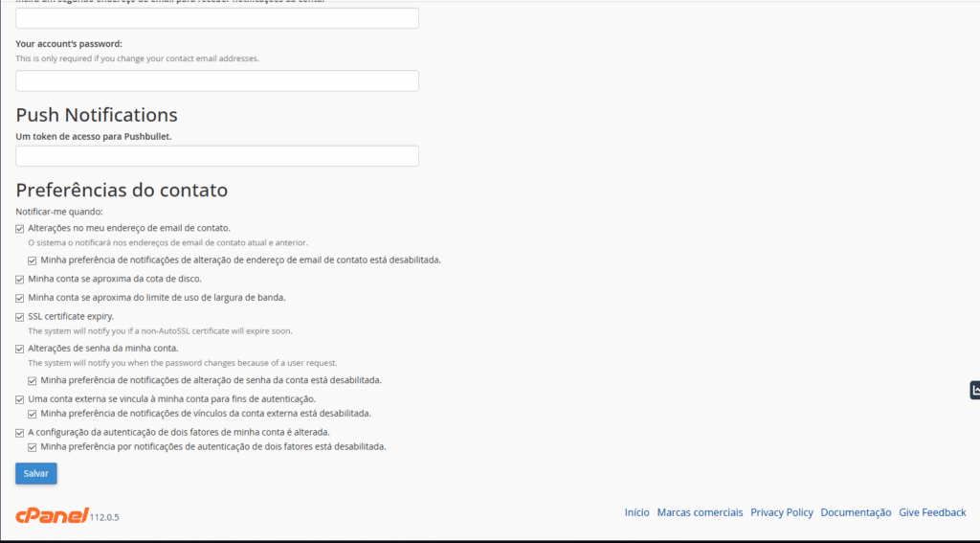Screen dimensions: 980x543
Task: Open the Privacy Policy link
Action: [x=781, y=512]
